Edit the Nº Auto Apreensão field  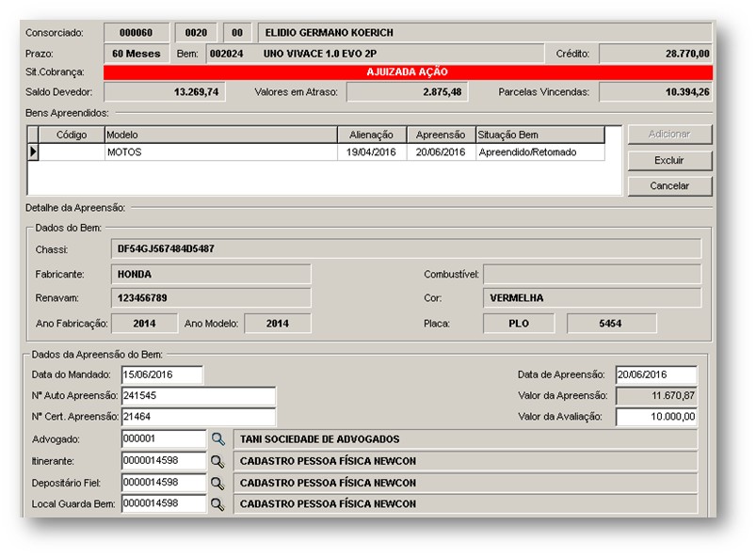click(x=198, y=395)
